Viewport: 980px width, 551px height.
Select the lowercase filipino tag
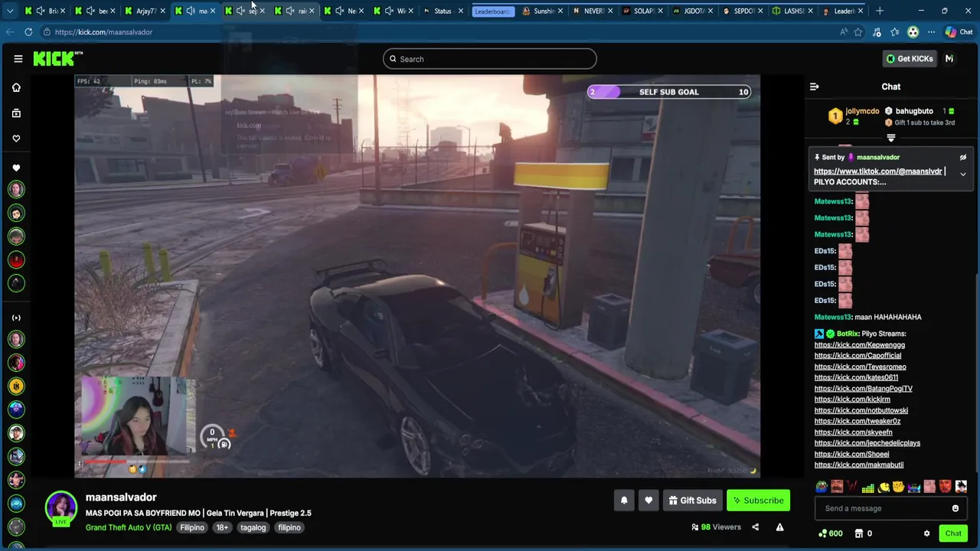(x=289, y=527)
